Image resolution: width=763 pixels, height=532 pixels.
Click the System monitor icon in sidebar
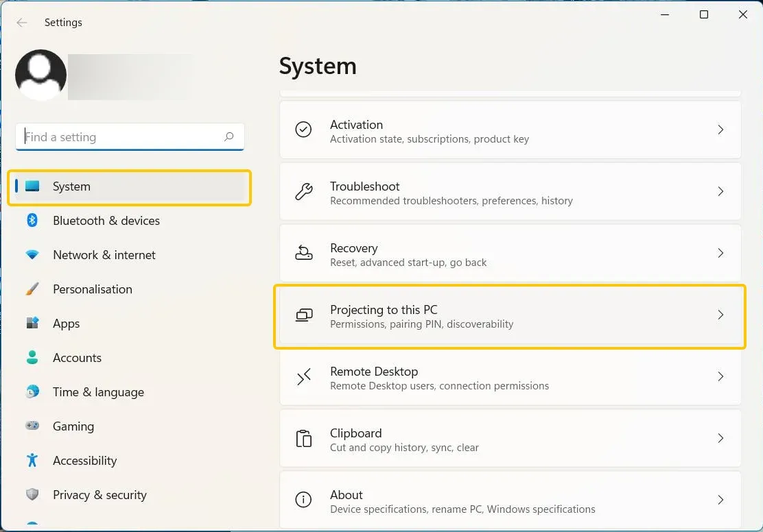coord(33,186)
